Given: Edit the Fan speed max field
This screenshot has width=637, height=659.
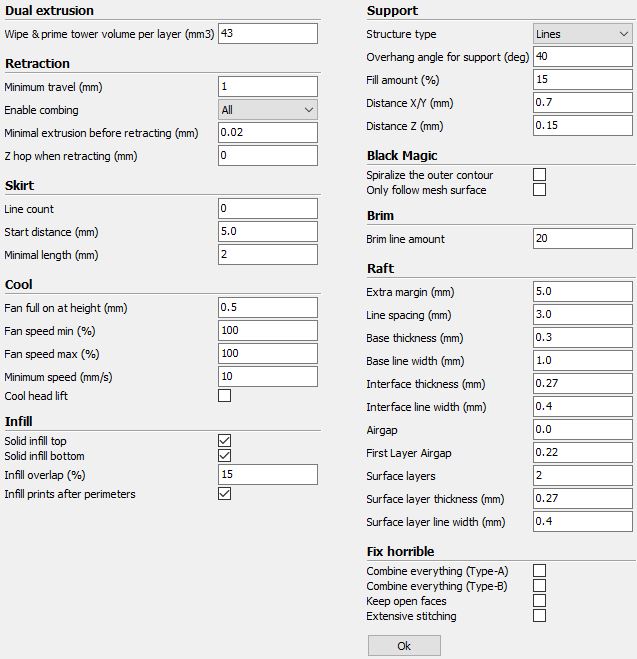Looking at the screenshot, I should 267,354.
